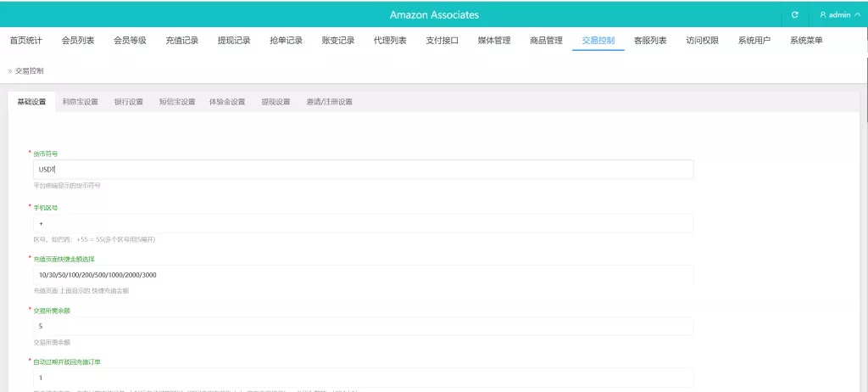Open the 代理列表 menu item

click(390, 40)
